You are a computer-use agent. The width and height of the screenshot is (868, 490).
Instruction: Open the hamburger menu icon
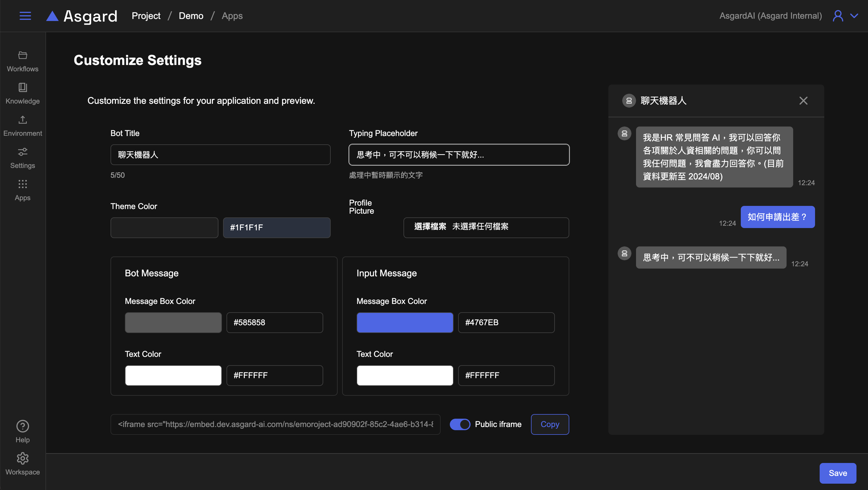pyautogui.click(x=25, y=16)
